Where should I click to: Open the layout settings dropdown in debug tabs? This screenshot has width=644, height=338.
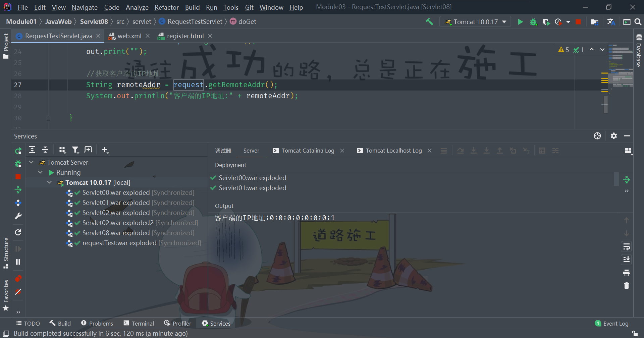click(628, 151)
